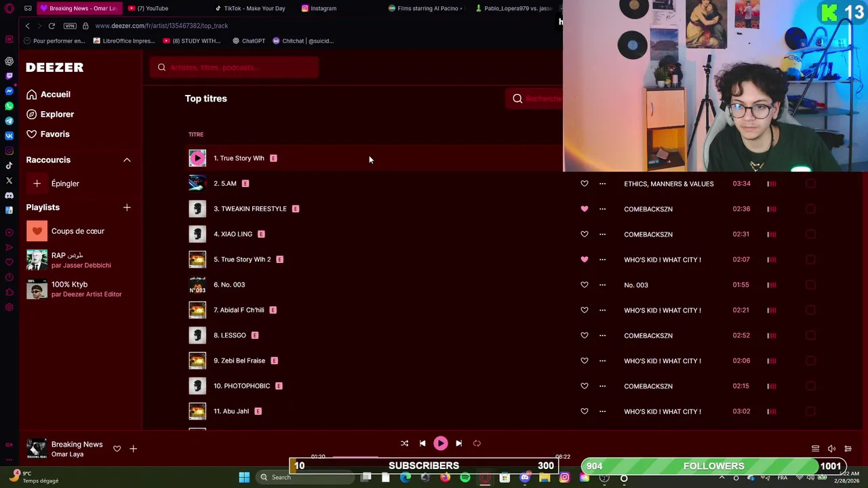Like the LESSGO track

click(585, 335)
